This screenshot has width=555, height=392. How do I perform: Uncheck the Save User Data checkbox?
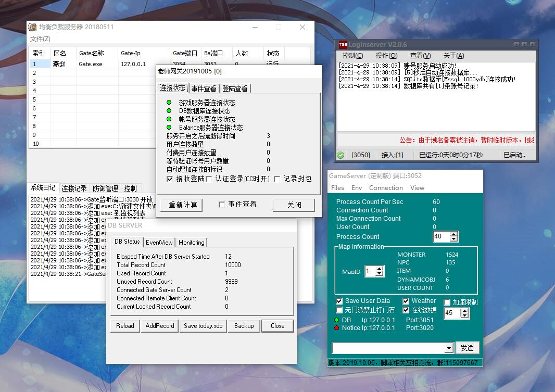[339, 301]
